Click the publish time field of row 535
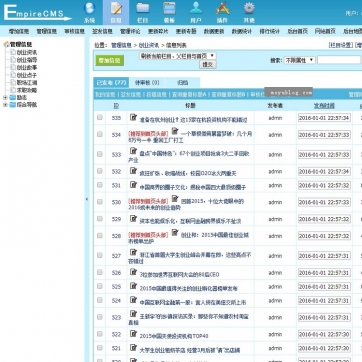This screenshot has height=362, width=362. 324,118
